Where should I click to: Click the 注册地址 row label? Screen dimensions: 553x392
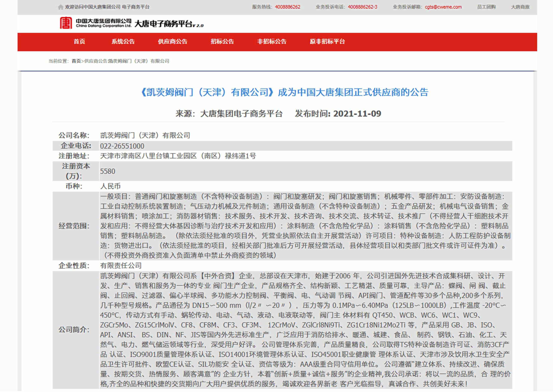[74, 156]
